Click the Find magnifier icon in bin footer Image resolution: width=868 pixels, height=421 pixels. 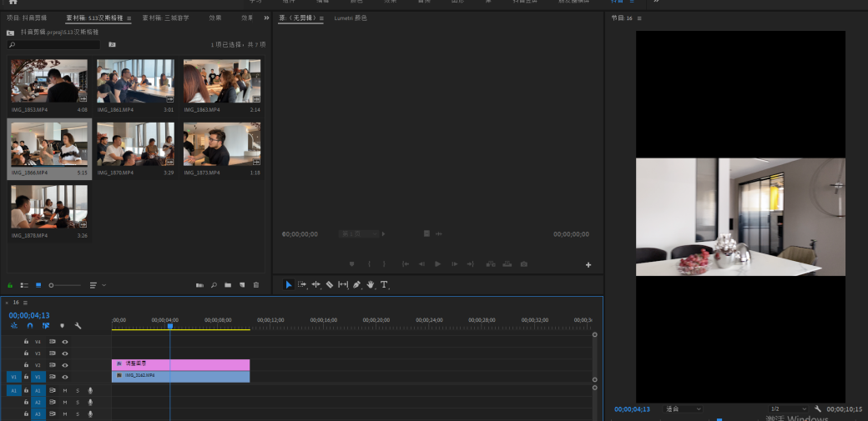click(x=214, y=285)
